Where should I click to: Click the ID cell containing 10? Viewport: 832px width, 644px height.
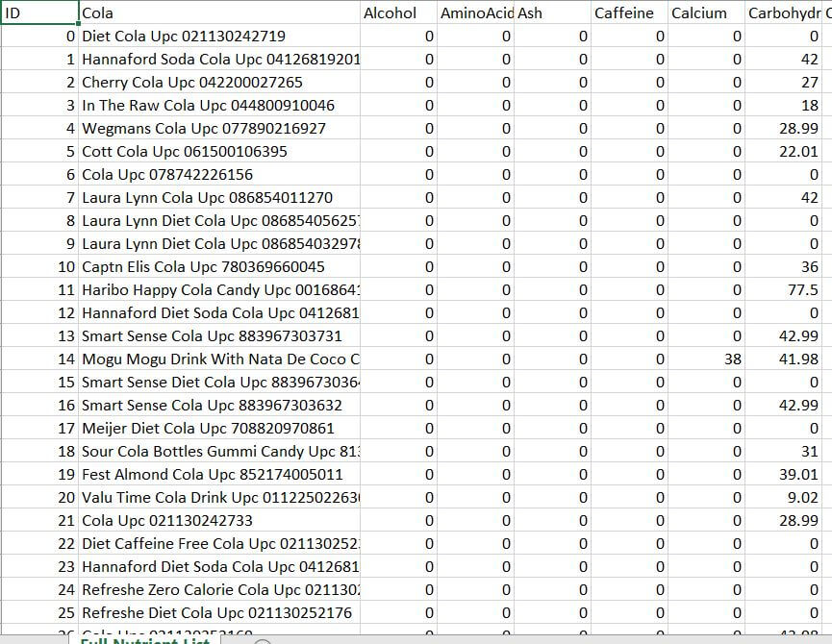click(x=39, y=266)
